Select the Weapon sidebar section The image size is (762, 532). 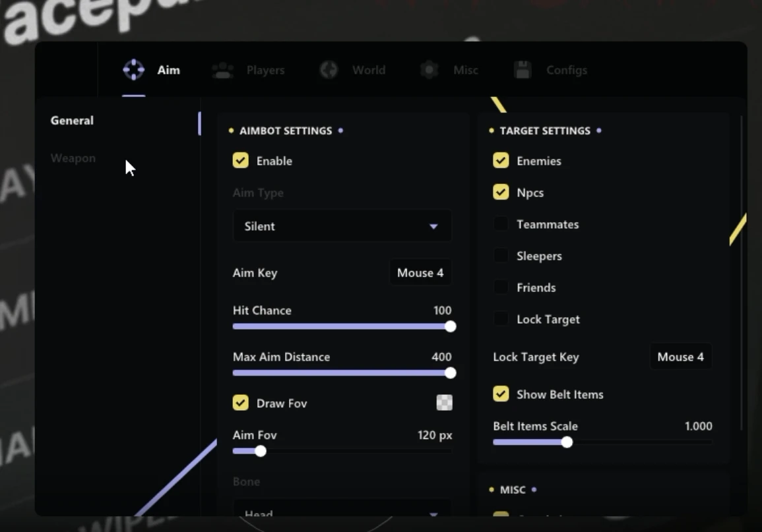click(73, 158)
